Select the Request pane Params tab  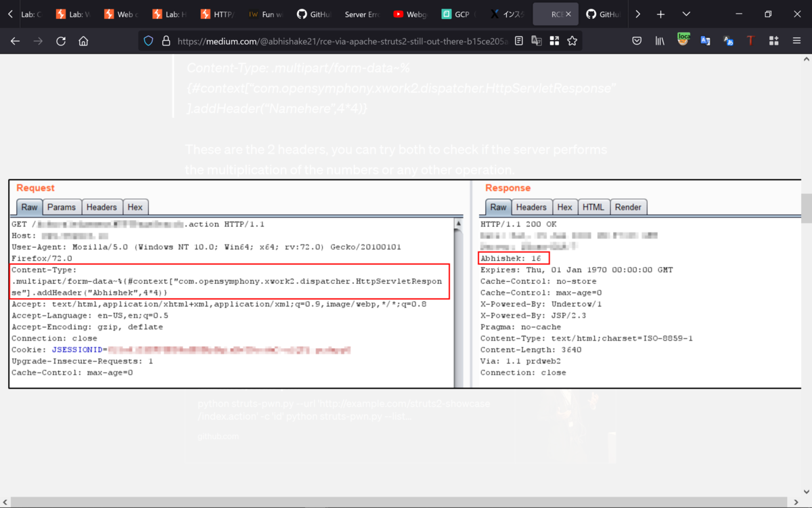coord(62,207)
